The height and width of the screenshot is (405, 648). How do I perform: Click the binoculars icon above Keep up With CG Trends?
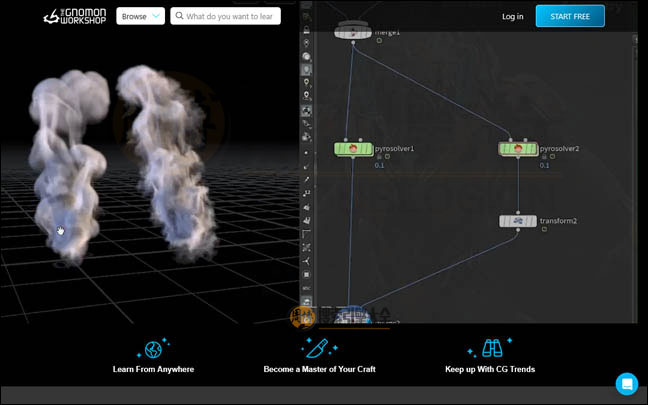(492, 348)
